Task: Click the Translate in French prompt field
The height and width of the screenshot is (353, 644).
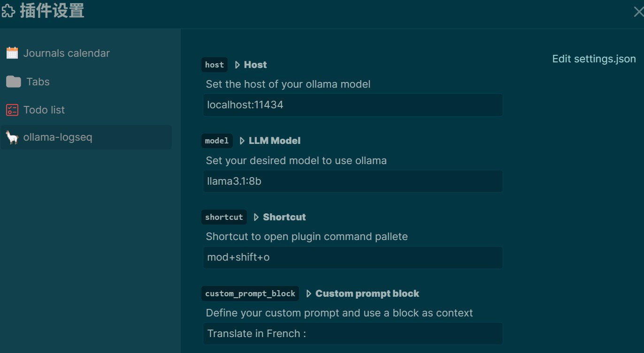Action: 353,334
